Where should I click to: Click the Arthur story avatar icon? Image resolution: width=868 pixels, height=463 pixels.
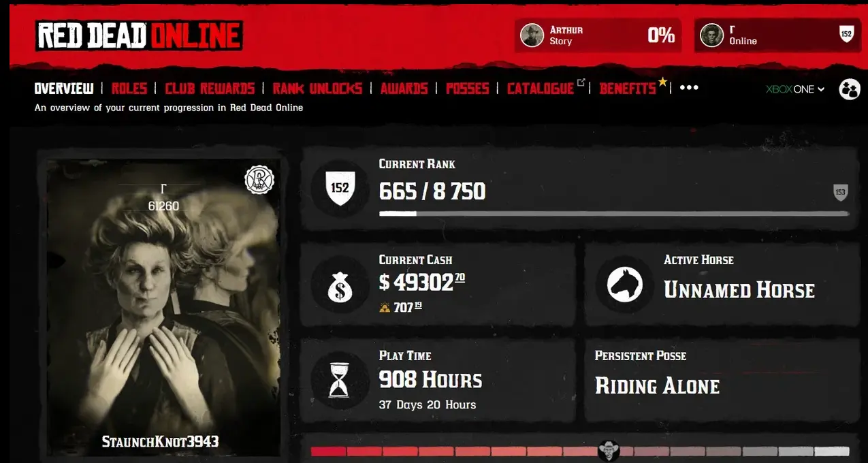[x=532, y=35]
